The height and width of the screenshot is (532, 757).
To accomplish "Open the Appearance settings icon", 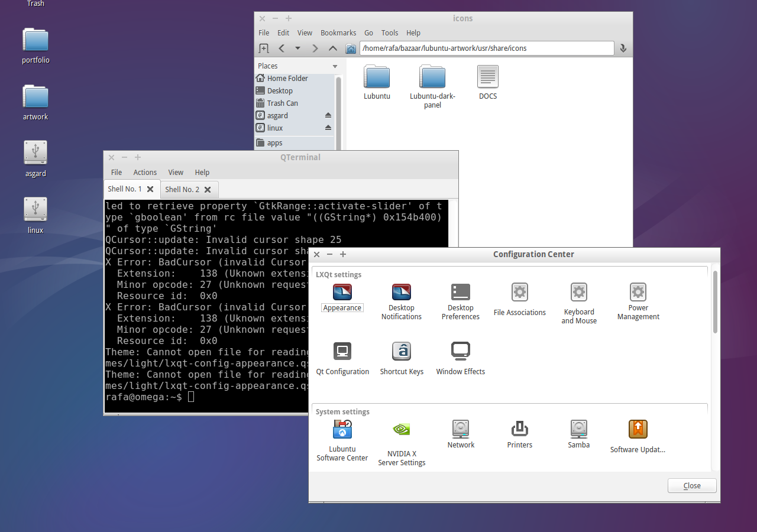I will click(x=342, y=297).
